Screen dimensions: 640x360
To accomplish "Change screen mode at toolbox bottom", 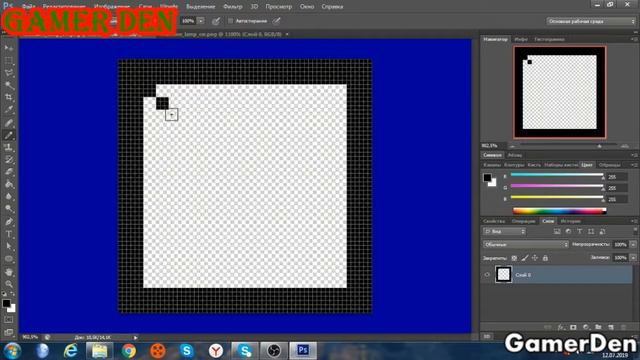I will pos(9,332).
